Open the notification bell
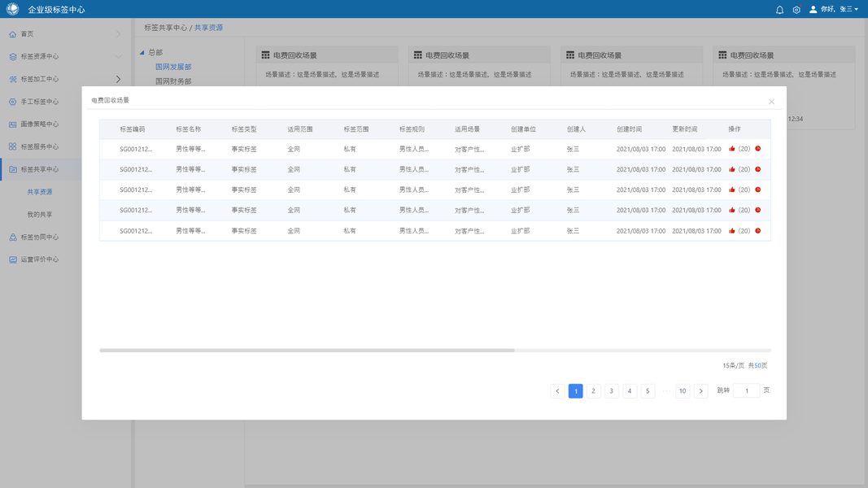This screenshot has height=488, width=868. (x=779, y=10)
